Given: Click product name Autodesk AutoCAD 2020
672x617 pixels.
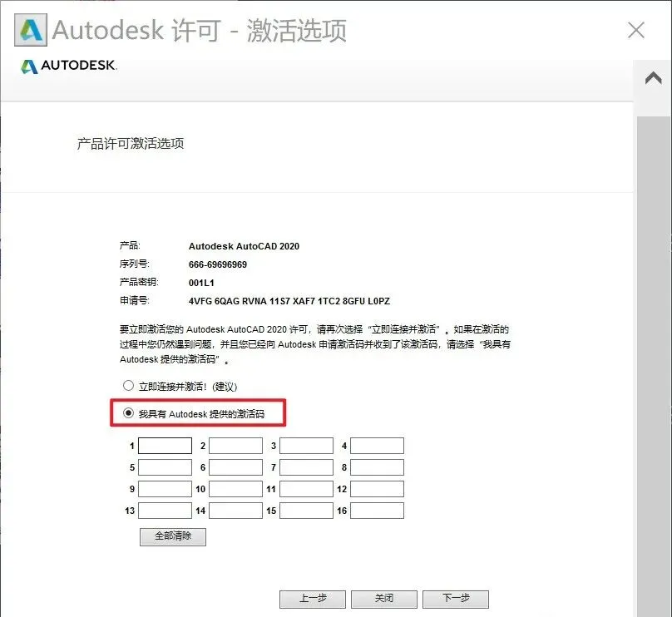Looking at the screenshot, I should (x=244, y=246).
